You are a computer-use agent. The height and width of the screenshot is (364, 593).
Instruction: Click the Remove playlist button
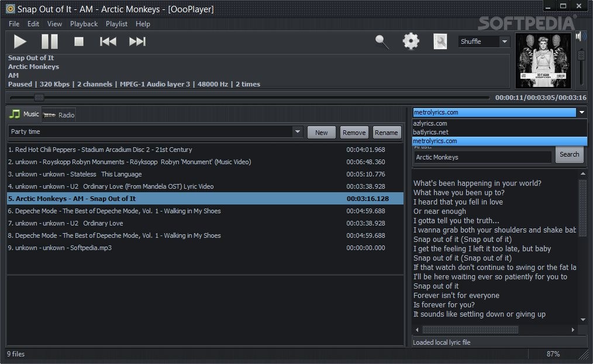[354, 132]
